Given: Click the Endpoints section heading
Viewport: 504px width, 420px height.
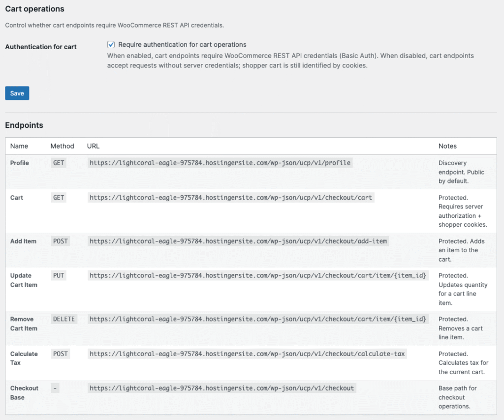Looking at the screenshot, I should point(24,125).
